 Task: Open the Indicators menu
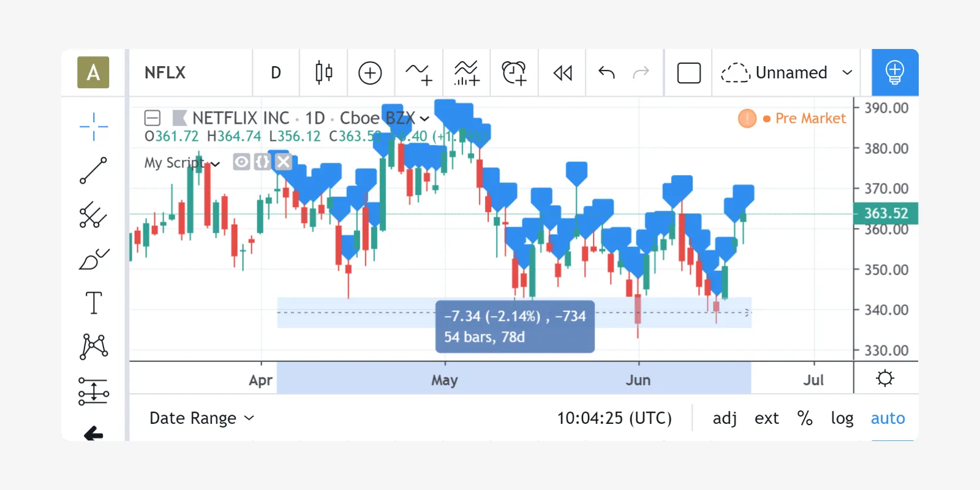(x=418, y=73)
